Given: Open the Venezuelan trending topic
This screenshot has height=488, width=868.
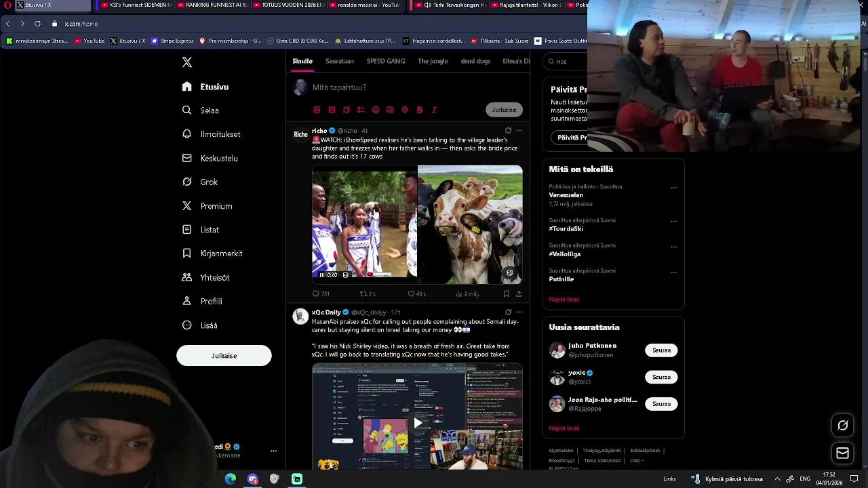Looking at the screenshot, I should 566,195.
